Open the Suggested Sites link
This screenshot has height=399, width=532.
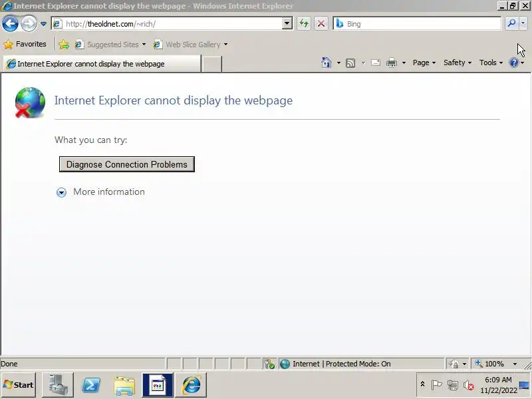pos(110,45)
